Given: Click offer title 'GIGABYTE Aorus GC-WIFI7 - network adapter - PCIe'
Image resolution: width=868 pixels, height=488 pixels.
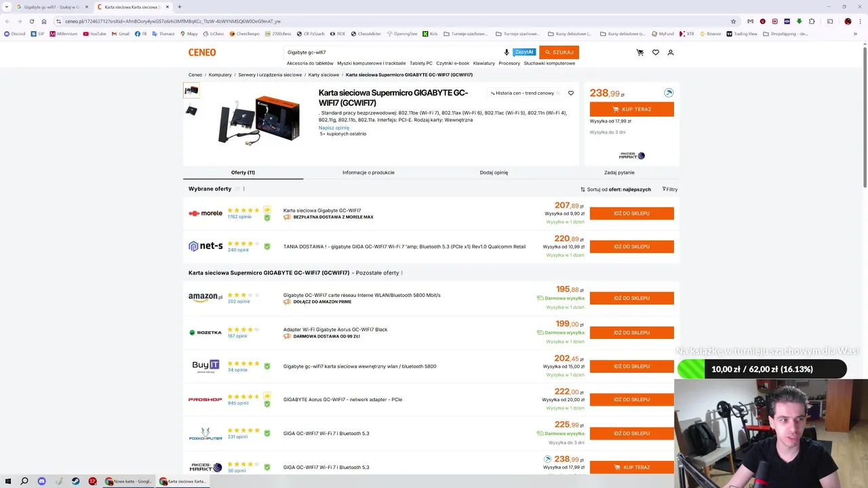Looking at the screenshot, I should tap(342, 399).
